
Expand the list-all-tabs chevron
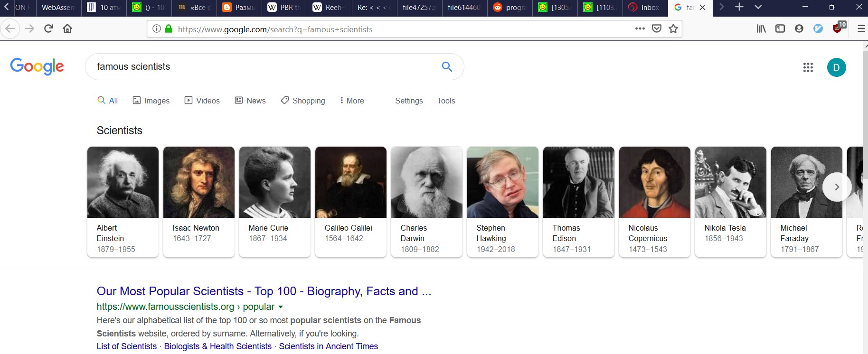[x=758, y=7]
